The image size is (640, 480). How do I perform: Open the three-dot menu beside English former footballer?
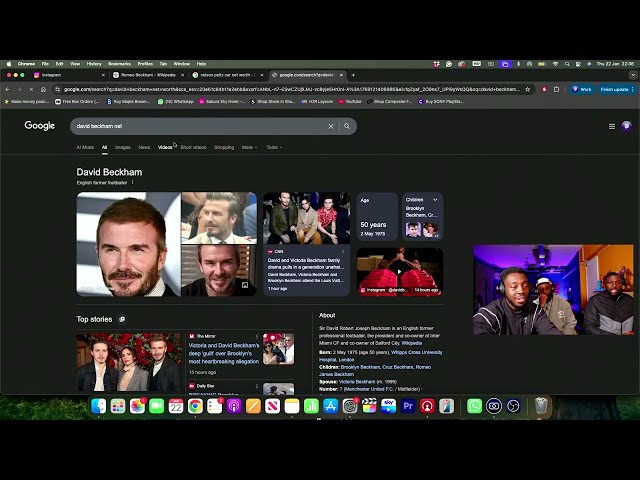point(132,182)
